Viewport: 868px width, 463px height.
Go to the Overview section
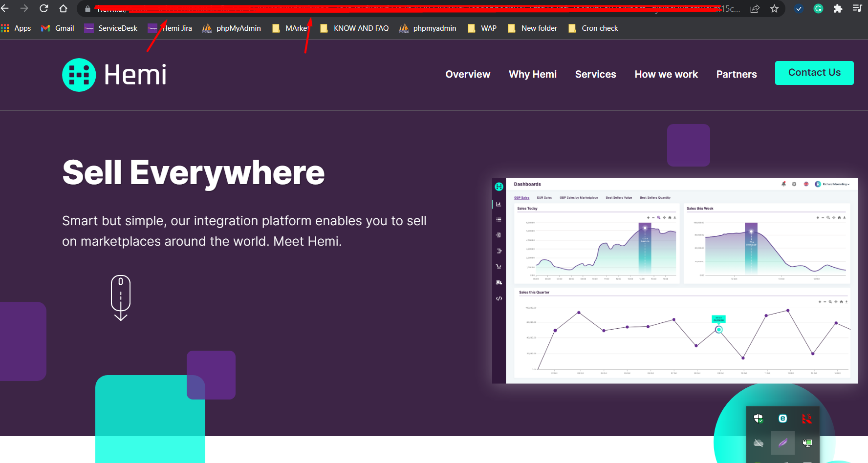pyautogui.click(x=468, y=74)
